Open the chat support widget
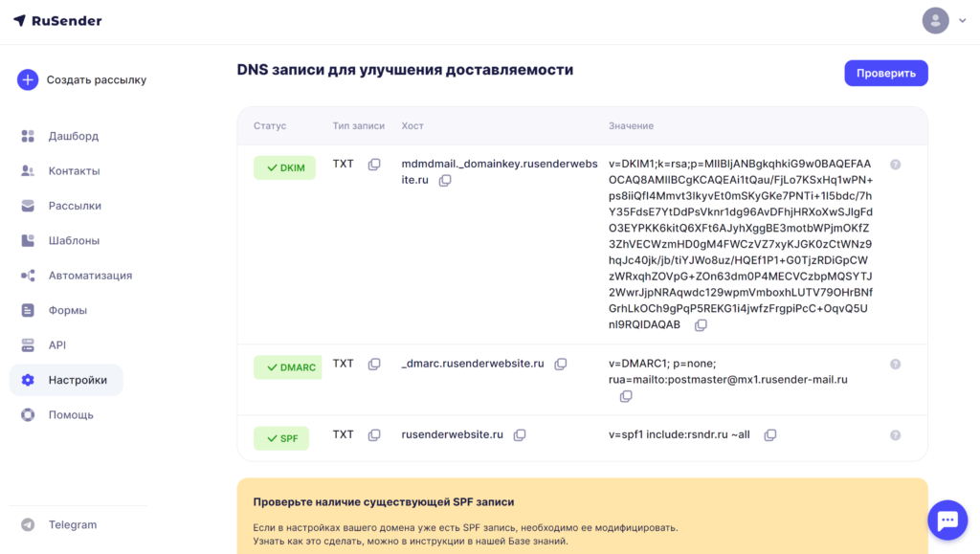 (947, 520)
